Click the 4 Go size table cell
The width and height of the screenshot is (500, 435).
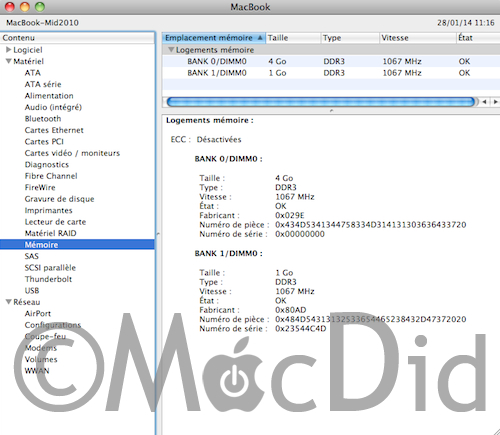[277, 62]
